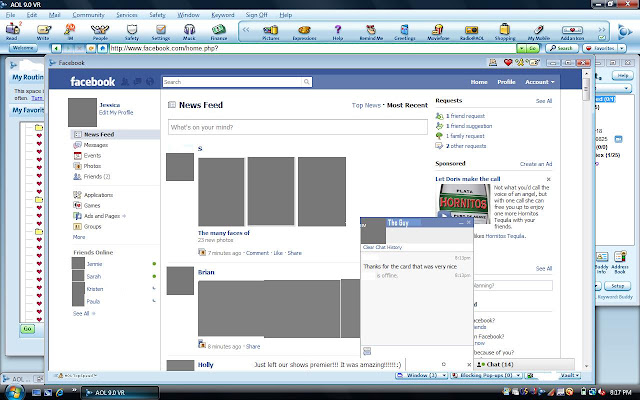This screenshot has width=640, height=400.
Task: Click the Expressions toolbar icon
Action: tap(304, 32)
